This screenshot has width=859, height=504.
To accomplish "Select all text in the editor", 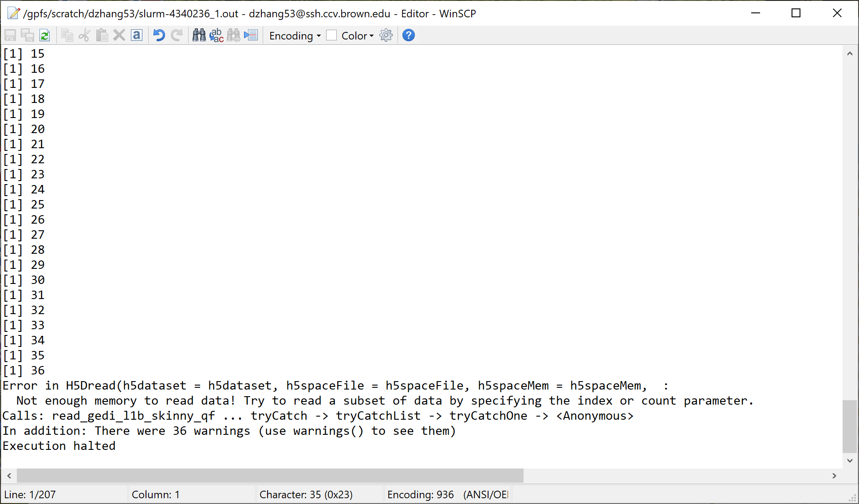I will coord(136,35).
